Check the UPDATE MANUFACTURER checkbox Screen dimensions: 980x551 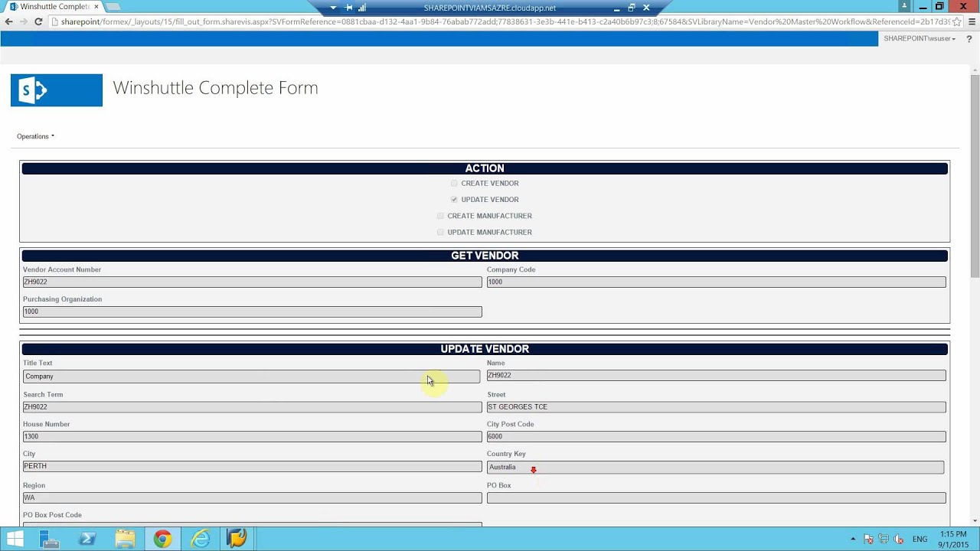440,232
